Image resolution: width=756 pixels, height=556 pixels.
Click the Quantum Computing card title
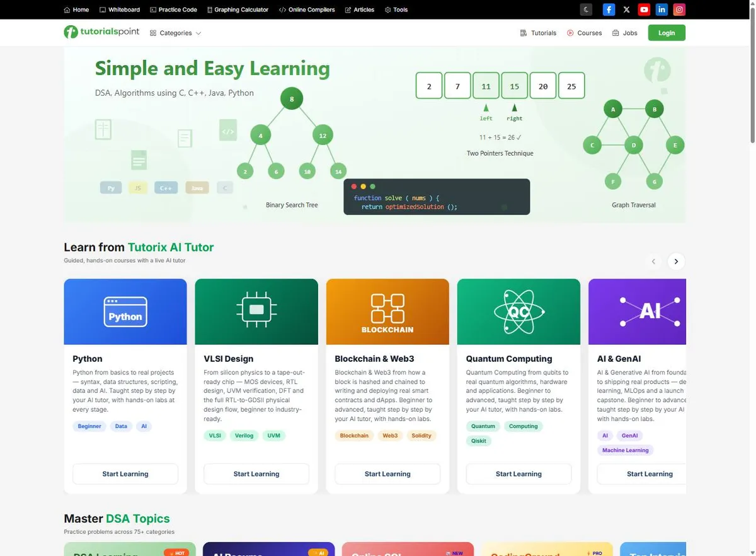[x=509, y=359]
